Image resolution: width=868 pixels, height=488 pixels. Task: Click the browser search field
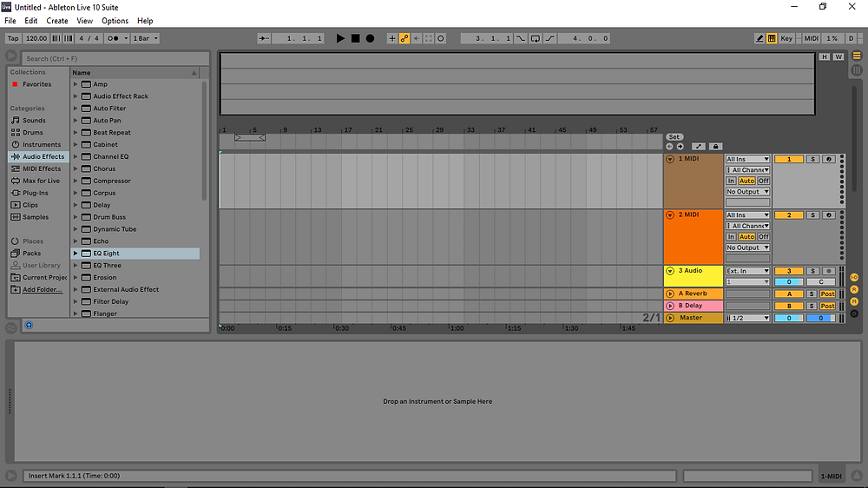click(x=115, y=58)
